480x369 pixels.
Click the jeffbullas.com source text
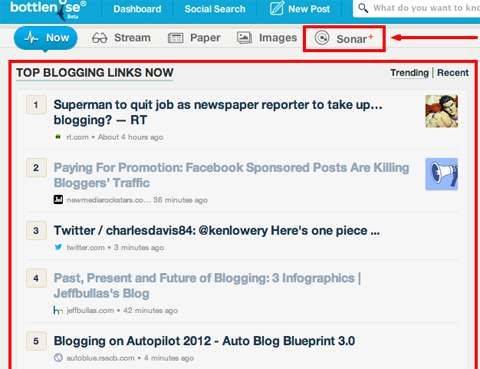coord(90,310)
